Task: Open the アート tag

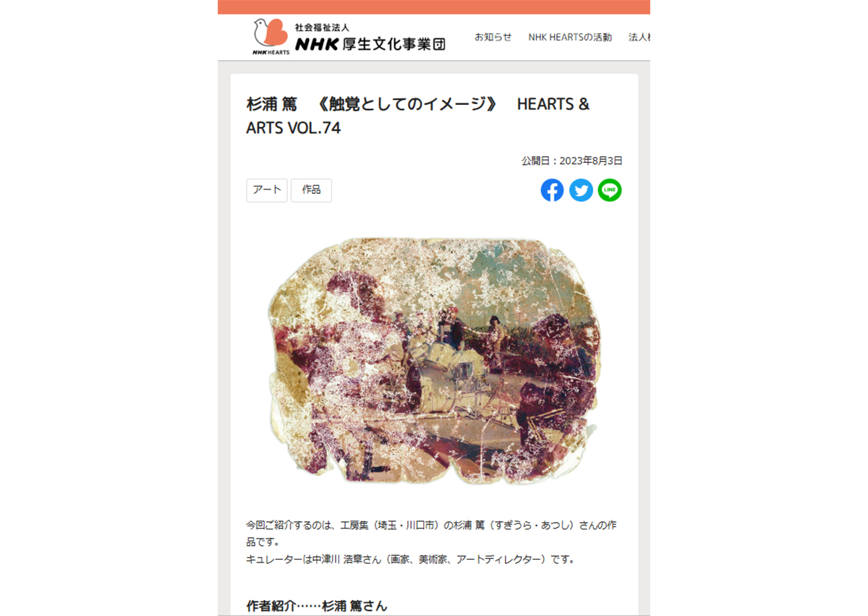Action: tap(267, 190)
